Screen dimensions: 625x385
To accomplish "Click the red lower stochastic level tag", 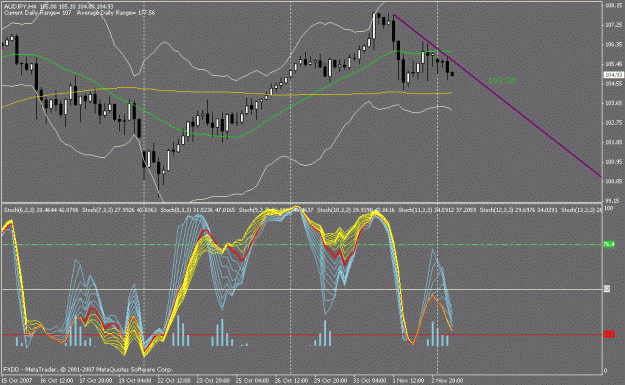I will click(609, 334).
